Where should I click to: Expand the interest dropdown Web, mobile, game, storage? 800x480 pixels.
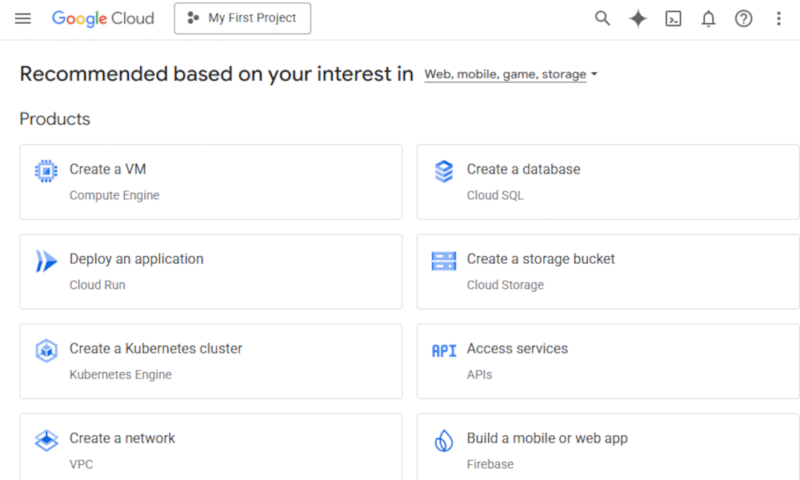tap(511, 74)
